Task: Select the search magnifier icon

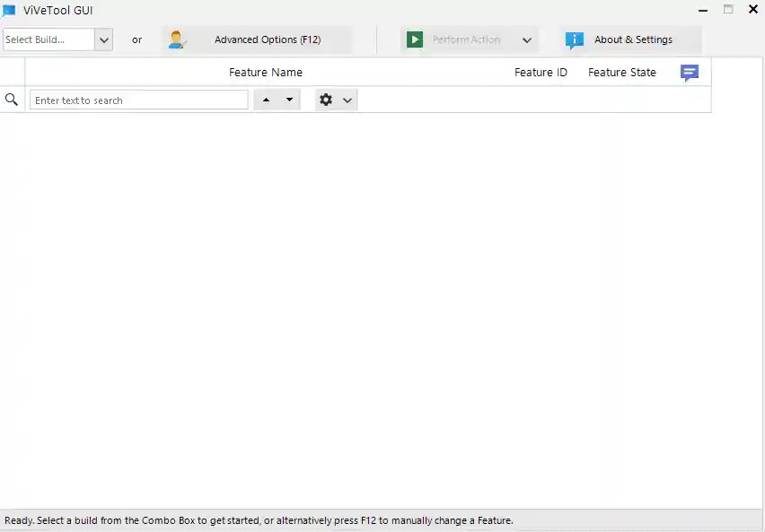Action: click(x=11, y=100)
